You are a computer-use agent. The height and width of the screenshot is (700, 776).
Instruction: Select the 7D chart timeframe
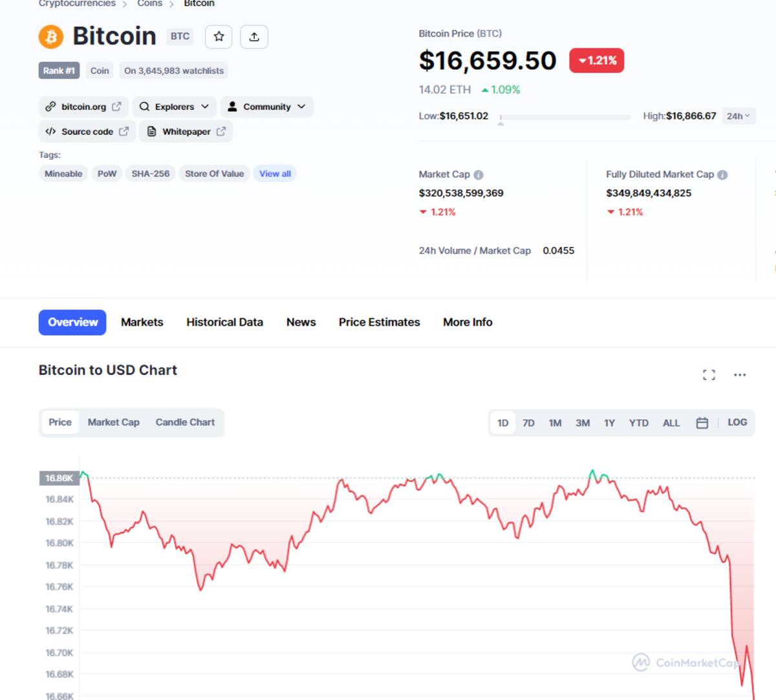click(528, 423)
